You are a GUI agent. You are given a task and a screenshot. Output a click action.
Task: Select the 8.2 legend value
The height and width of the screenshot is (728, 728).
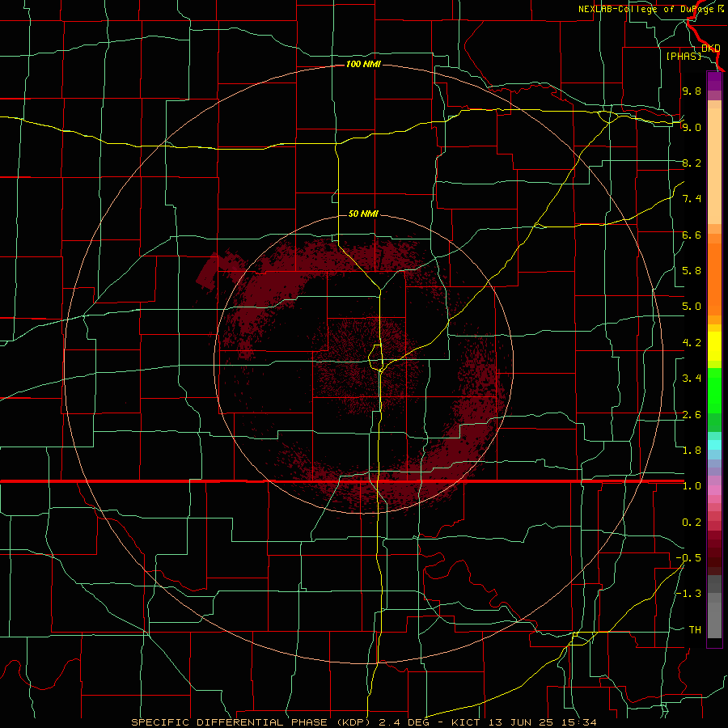click(692, 163)
